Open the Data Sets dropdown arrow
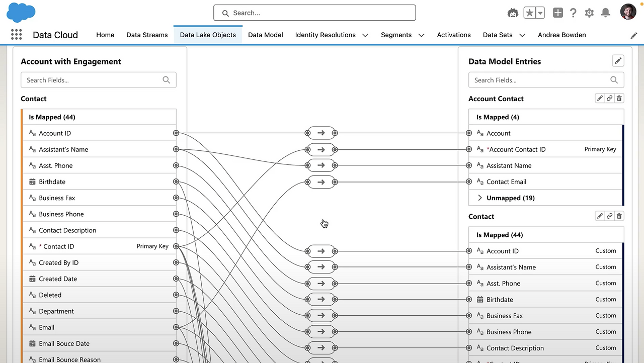 click(x=522, y=35)
